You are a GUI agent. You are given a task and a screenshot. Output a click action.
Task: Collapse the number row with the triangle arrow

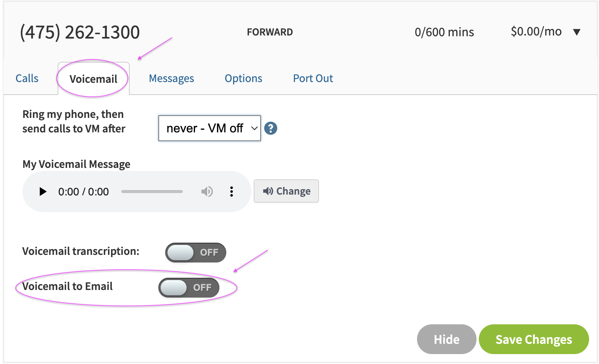pos(576,32)
